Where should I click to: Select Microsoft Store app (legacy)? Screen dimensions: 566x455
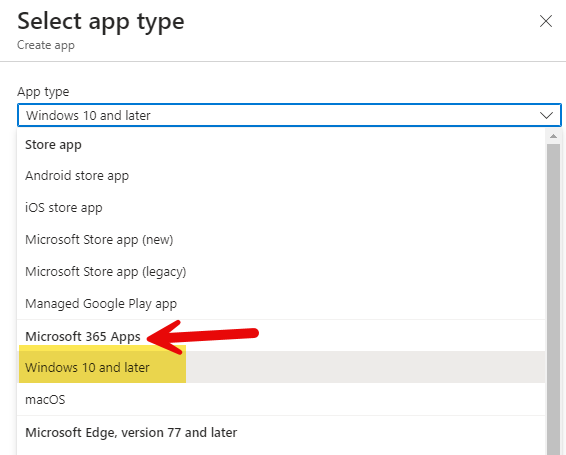281,272
